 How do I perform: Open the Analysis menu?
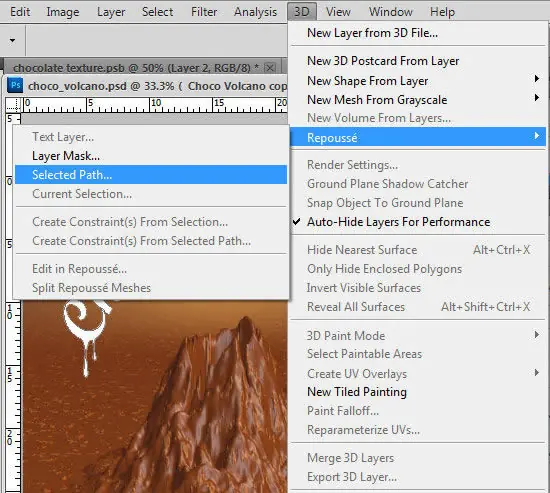click(x=255, y=12)
